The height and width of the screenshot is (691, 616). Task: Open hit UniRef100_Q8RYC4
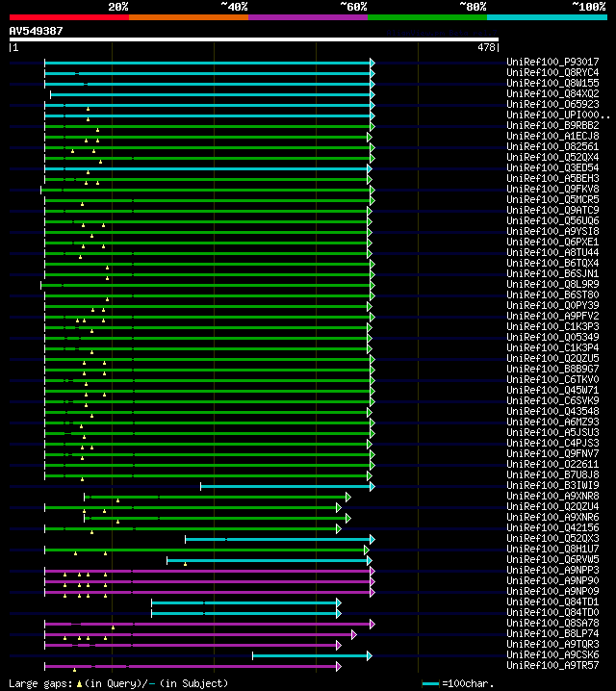552,72
